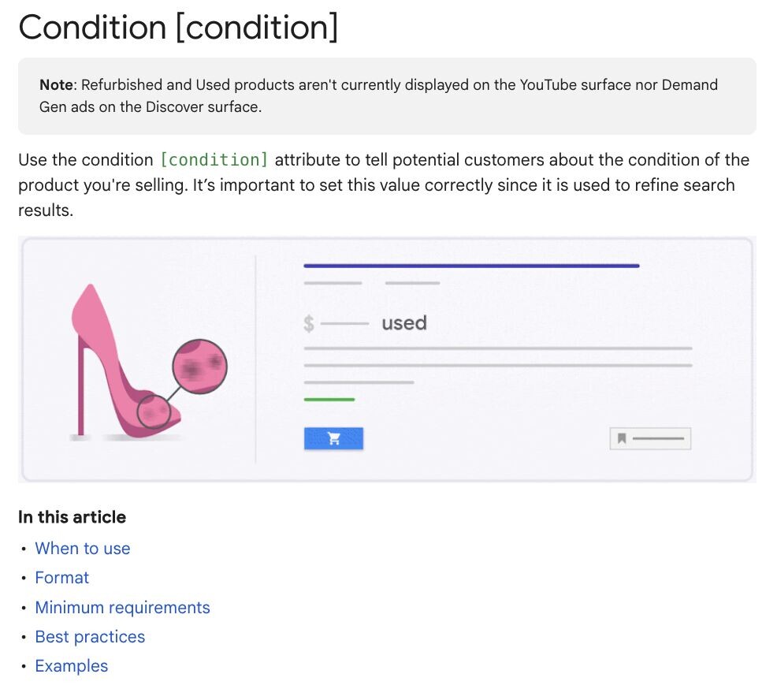Click the gray note box about Refurbished products
This screenshot has height=700, width=777.
(386, 95)
